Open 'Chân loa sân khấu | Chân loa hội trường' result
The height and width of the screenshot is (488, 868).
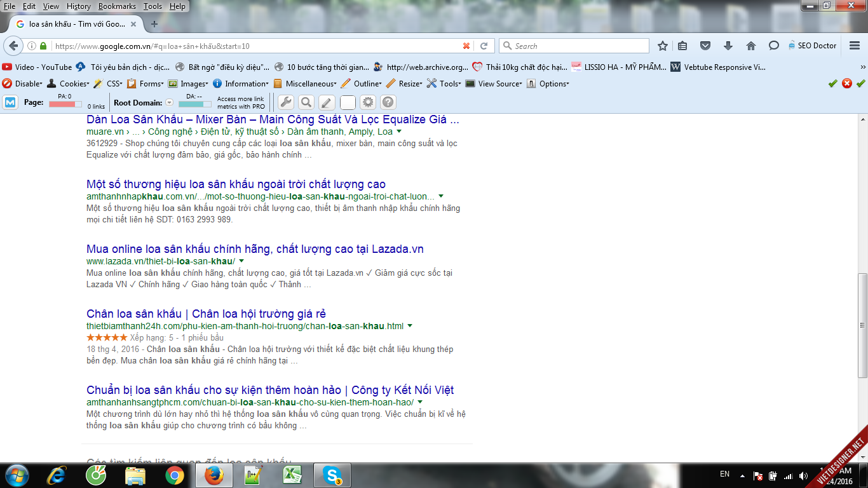(206, 314)
